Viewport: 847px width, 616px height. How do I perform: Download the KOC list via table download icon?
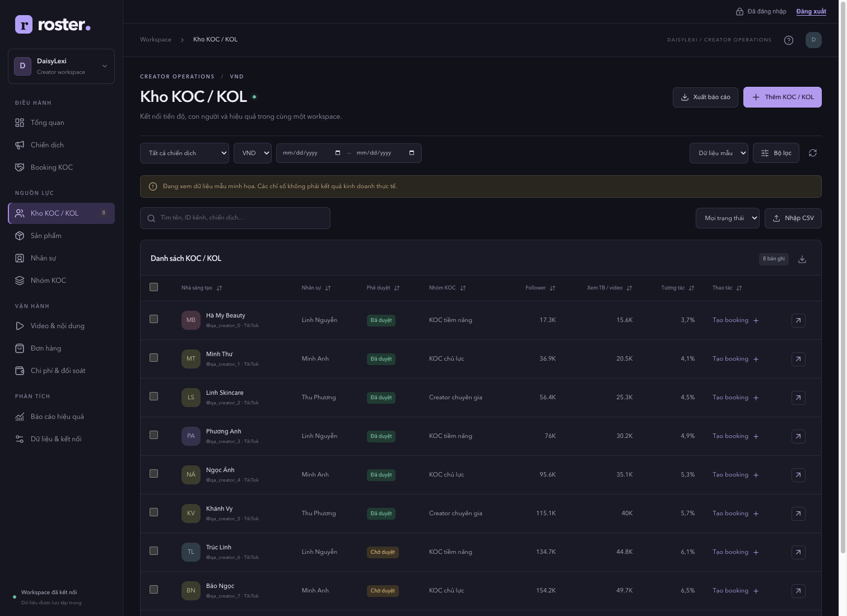802,259
